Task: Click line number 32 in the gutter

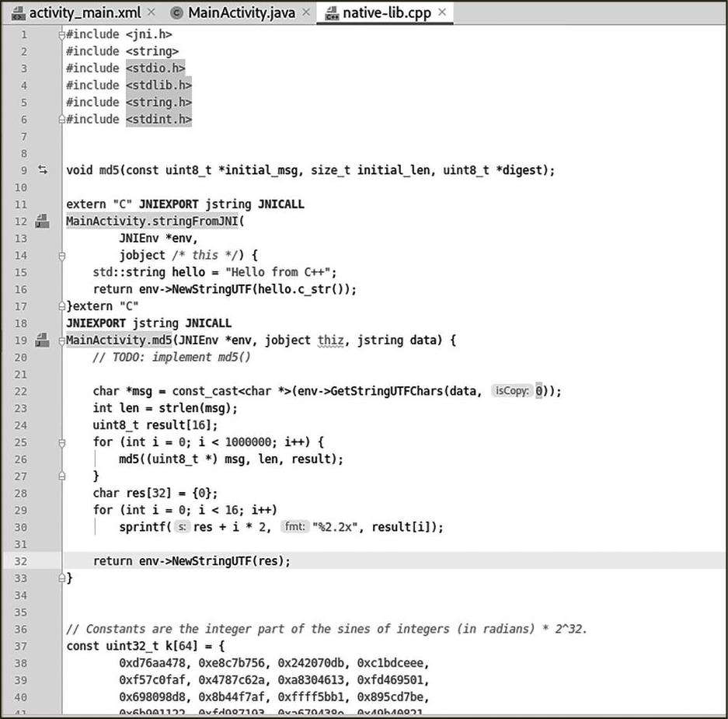Action: (20, 561)
